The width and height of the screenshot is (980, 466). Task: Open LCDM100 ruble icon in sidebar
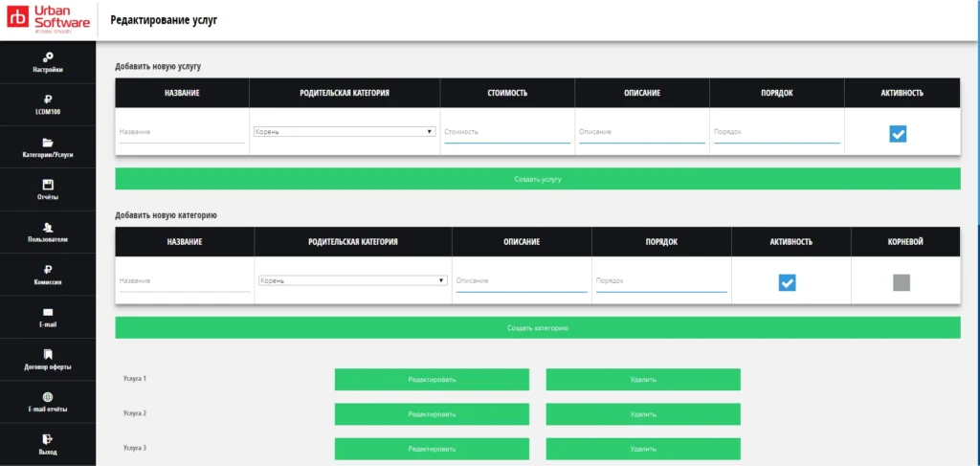point(48,99)
